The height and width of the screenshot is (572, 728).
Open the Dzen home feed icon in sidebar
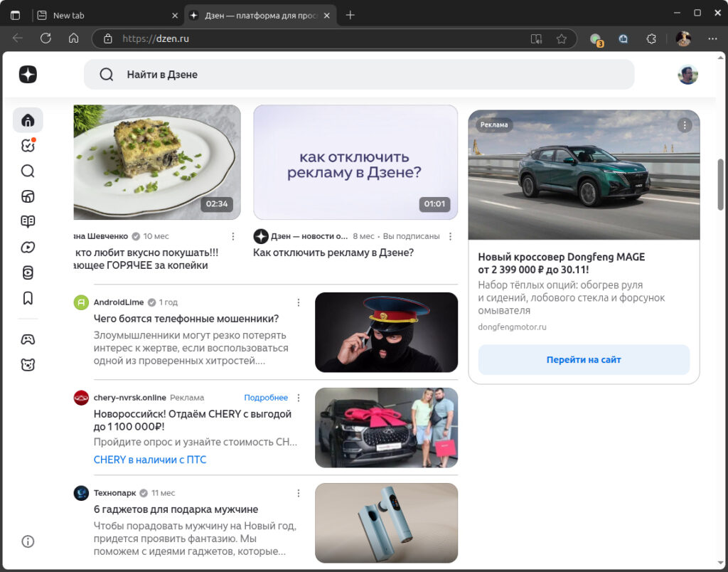pos(28,120)
